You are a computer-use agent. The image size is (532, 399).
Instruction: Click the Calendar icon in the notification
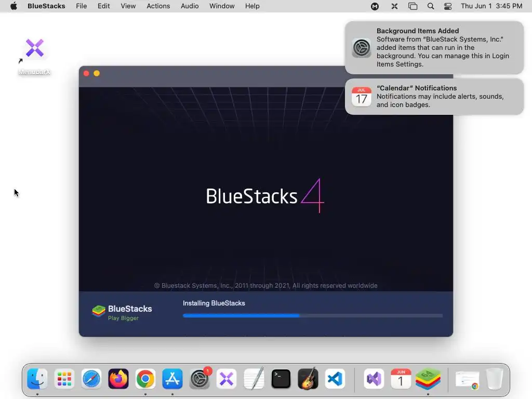coord(362,97)
